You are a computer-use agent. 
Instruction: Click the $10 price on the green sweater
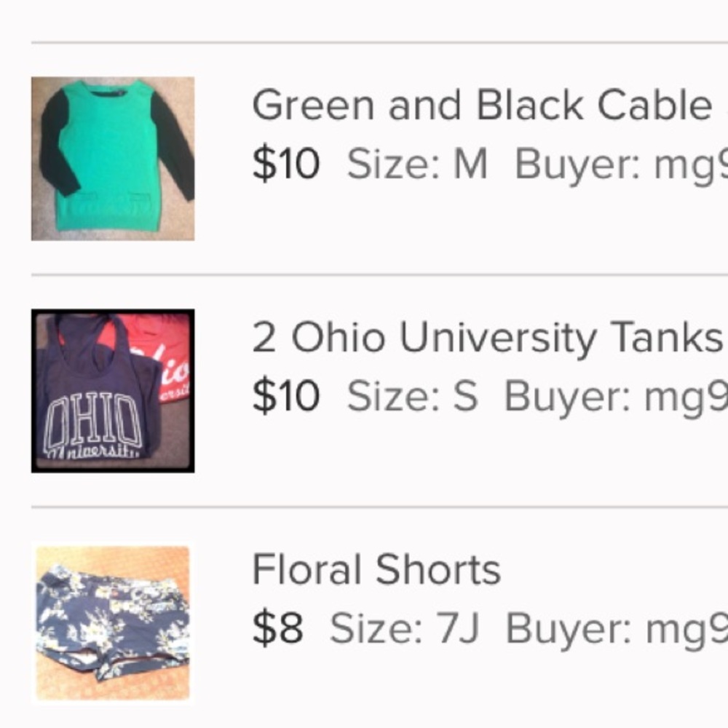[x=285, y=165]
